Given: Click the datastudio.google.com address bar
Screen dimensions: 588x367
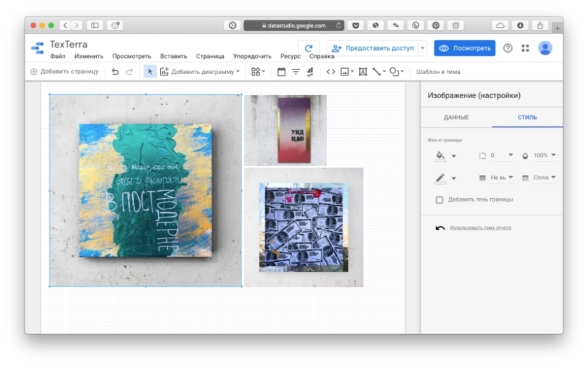Looking at the screenshot, I should coord(293,25).
